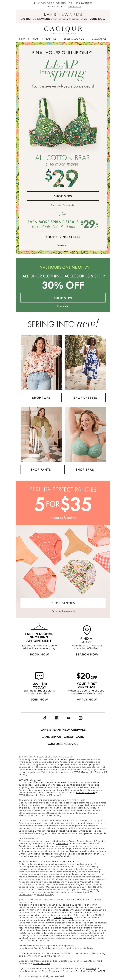The image size is (126, 980).
Task: Go to the CLEARANCE menu item
Action: click(x=99, y=39)
